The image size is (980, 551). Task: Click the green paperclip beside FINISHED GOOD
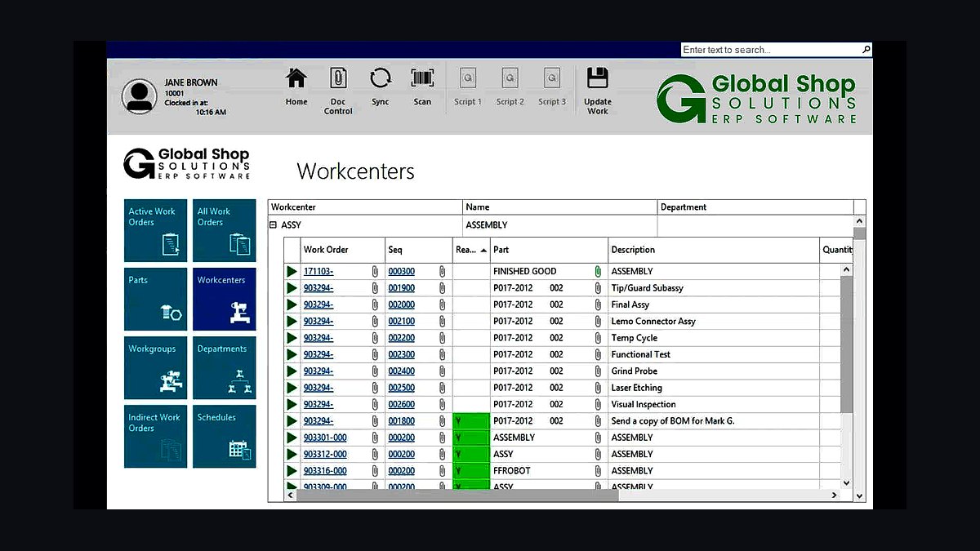pos(598,271)
